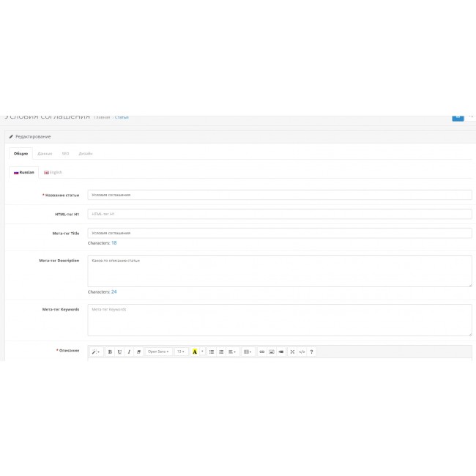Open the table insert dropdown
Image resolution: width=476 pixels, height=476 pixels.
click(x=248, y=352)
